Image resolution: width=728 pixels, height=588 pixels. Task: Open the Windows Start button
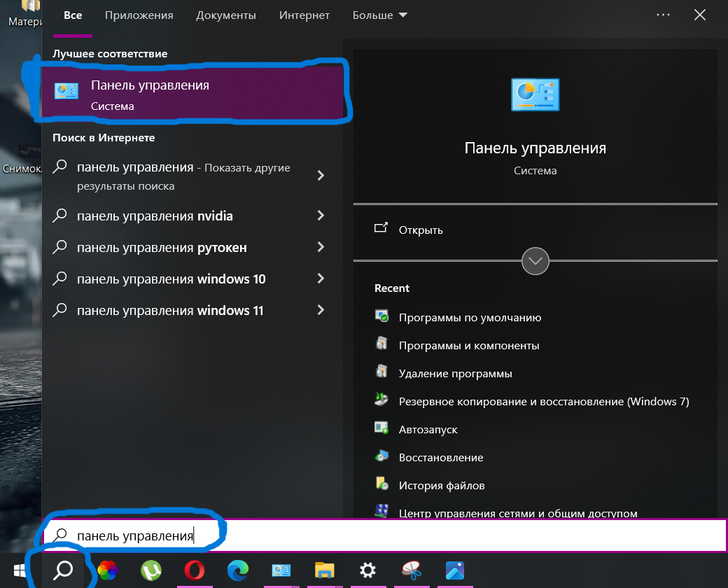20,570
